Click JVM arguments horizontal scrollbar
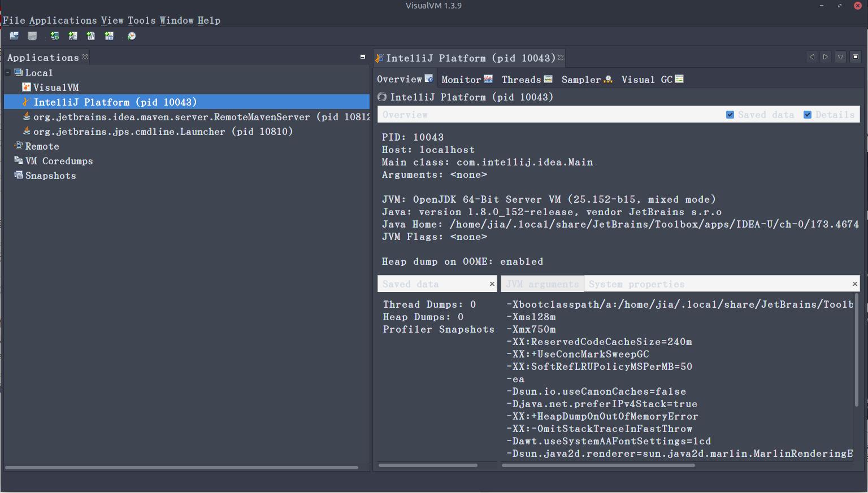The width and height of the screenshot is (868, 493). [598, 465]
